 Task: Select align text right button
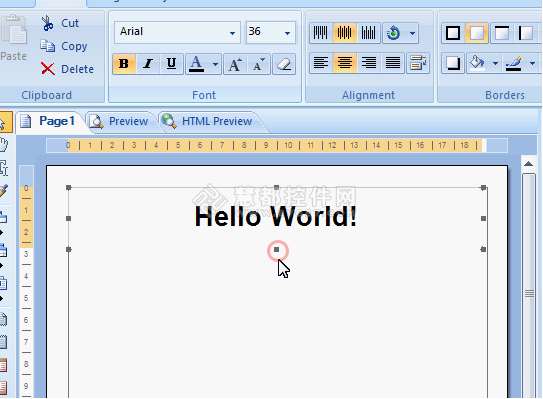368,63
